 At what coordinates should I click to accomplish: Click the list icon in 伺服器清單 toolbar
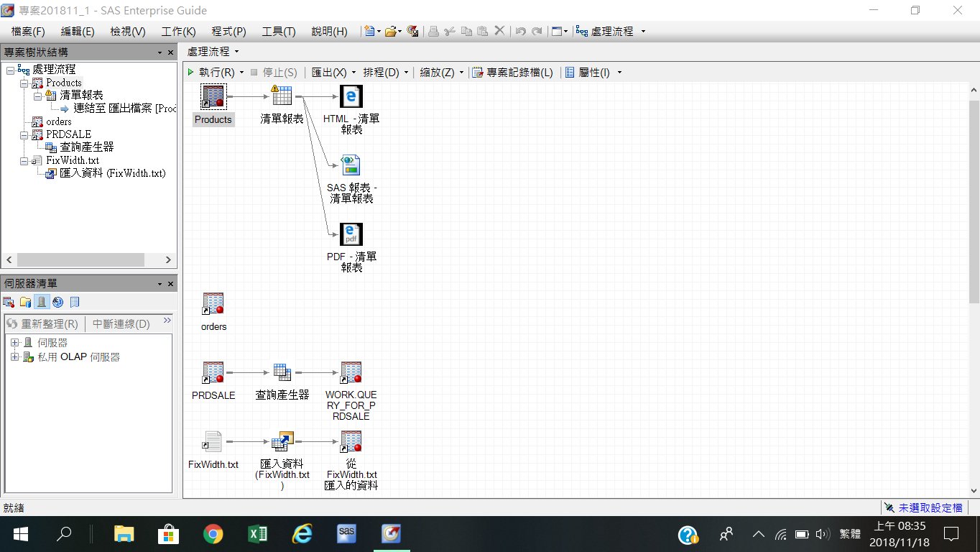click(75, 303)
